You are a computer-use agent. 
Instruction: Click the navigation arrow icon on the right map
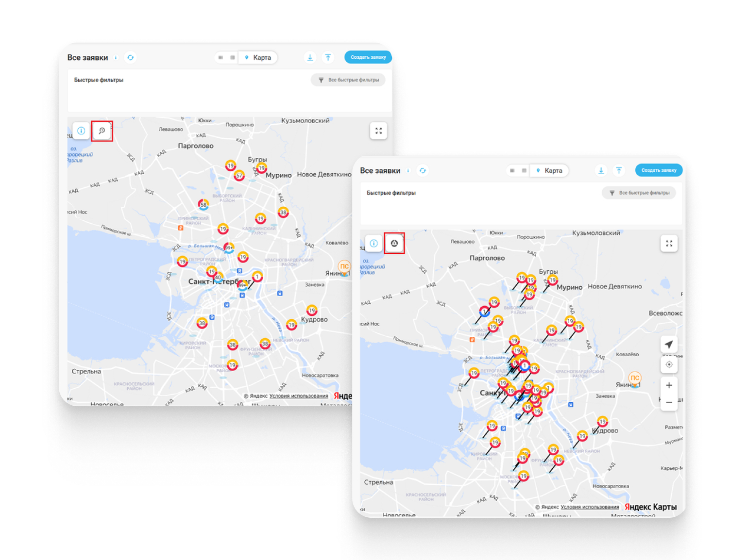coord(669,345)
